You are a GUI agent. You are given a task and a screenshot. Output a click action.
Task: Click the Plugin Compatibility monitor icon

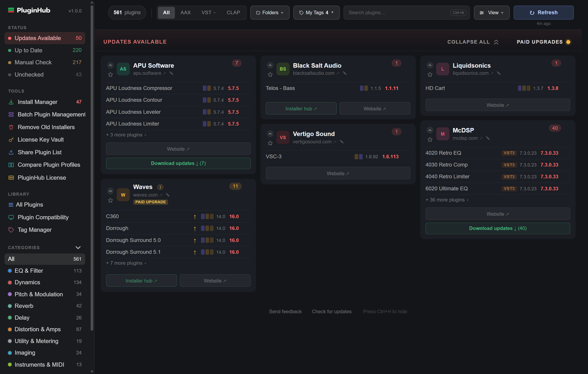pos(11,217)
